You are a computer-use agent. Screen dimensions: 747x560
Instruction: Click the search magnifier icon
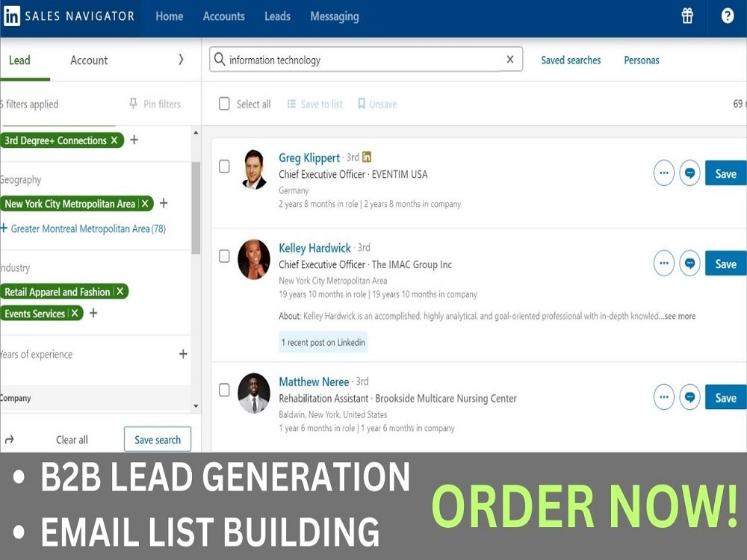220,59
